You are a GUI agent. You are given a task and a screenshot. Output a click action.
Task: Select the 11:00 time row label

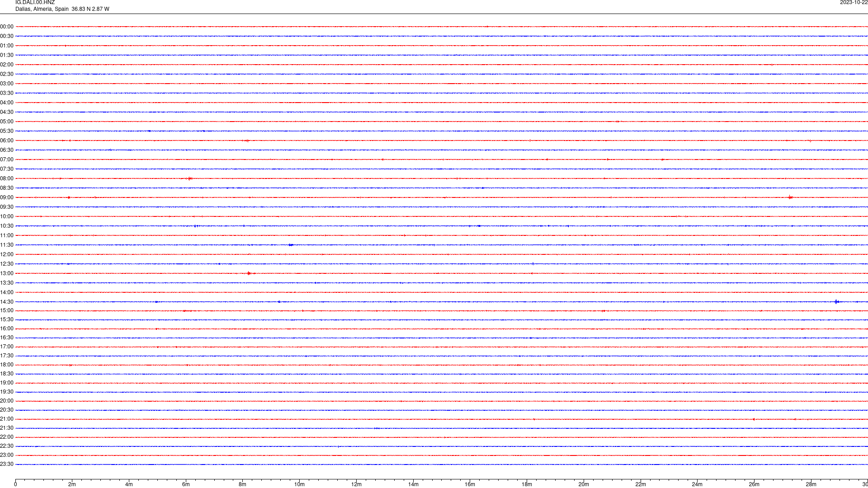pos(7,235)
